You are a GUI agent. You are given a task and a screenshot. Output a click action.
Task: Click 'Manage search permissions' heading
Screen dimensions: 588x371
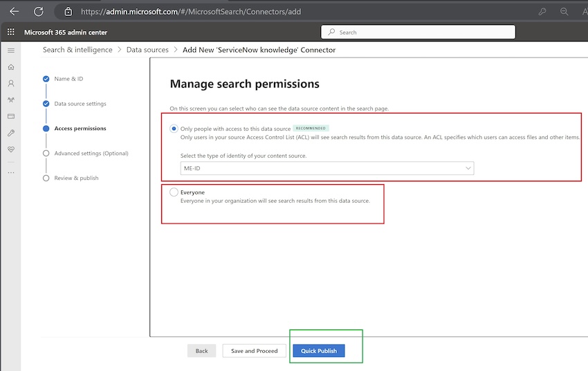tap(244, 84)
